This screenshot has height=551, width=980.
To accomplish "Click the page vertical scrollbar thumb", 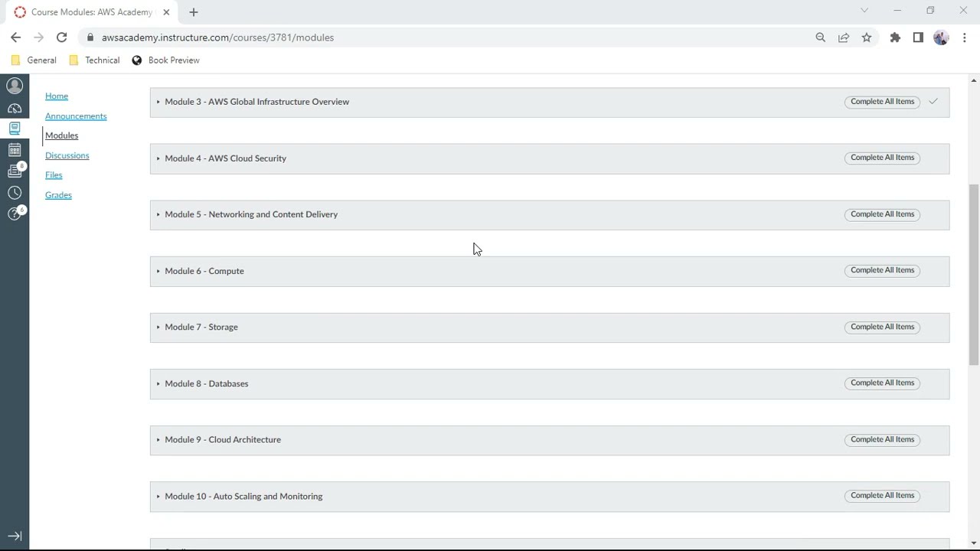I will click(x=974, y=274).
